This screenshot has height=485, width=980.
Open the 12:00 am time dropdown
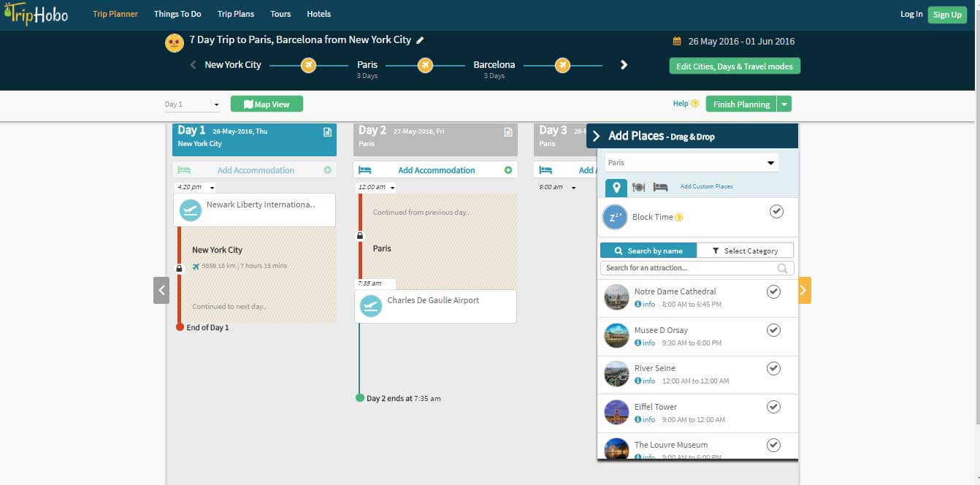[x=376, y=187]
